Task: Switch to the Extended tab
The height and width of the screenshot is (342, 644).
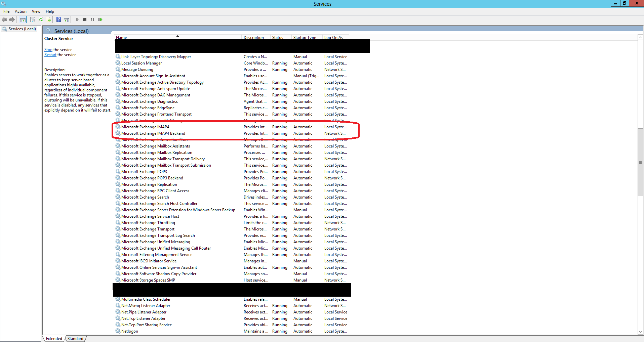Action: [x=54, y=339]
